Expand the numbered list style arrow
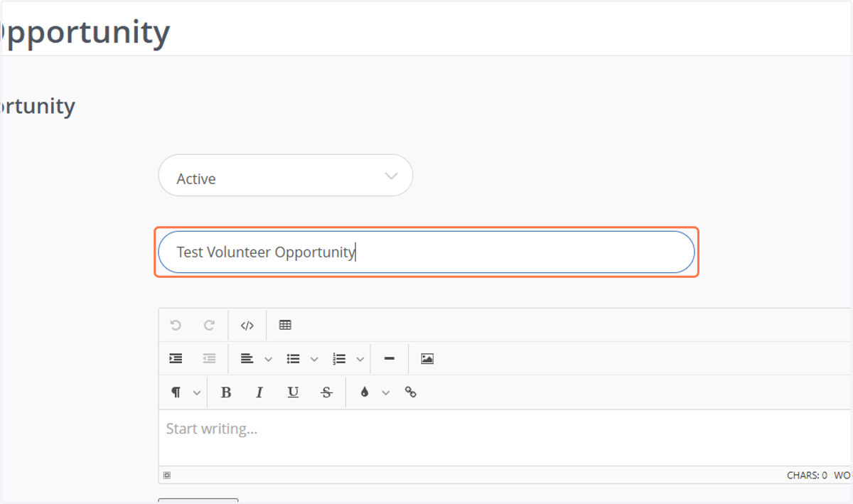 coord(360,360)
